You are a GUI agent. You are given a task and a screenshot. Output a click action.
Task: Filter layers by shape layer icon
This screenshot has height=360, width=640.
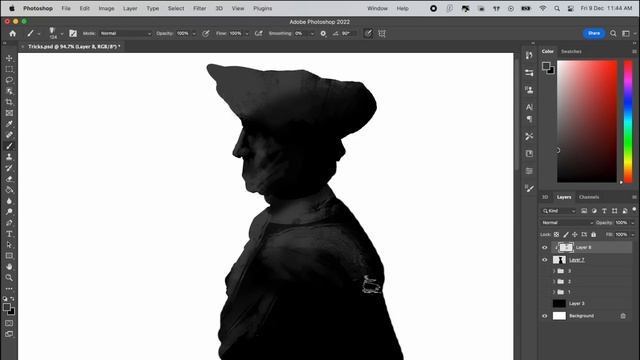(x=615, y=211)
